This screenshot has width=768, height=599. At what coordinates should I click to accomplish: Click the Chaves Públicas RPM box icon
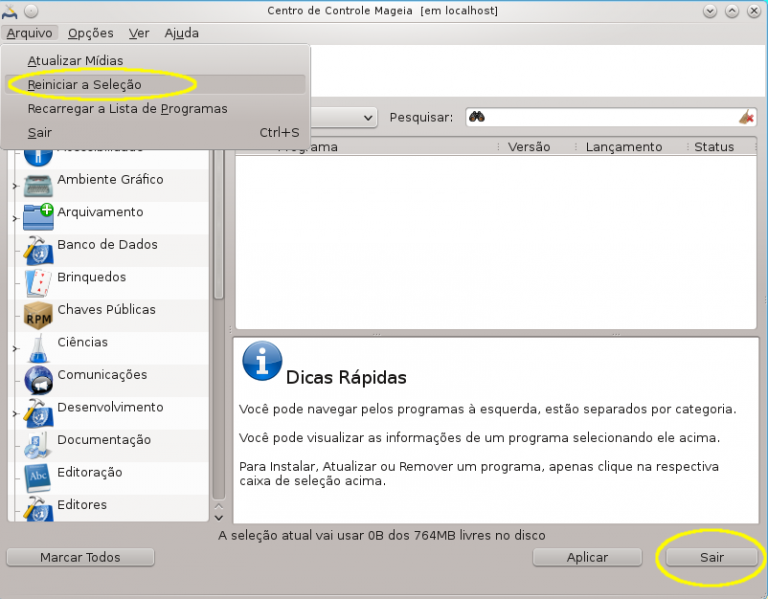(x=38, y=315)
